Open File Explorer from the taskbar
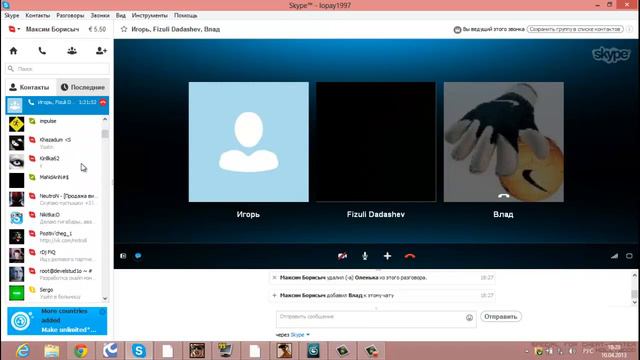This screenshot has height=360, width=640. click(52, 351)
